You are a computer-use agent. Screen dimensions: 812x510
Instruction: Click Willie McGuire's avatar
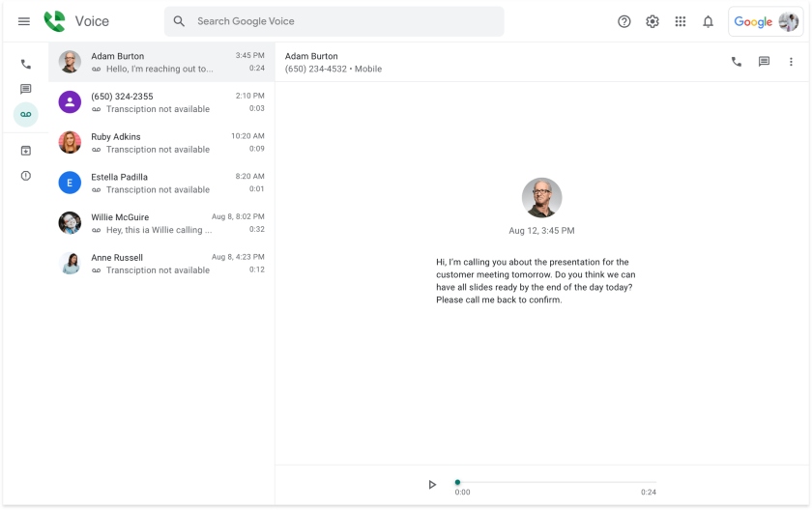click(70, 223)
